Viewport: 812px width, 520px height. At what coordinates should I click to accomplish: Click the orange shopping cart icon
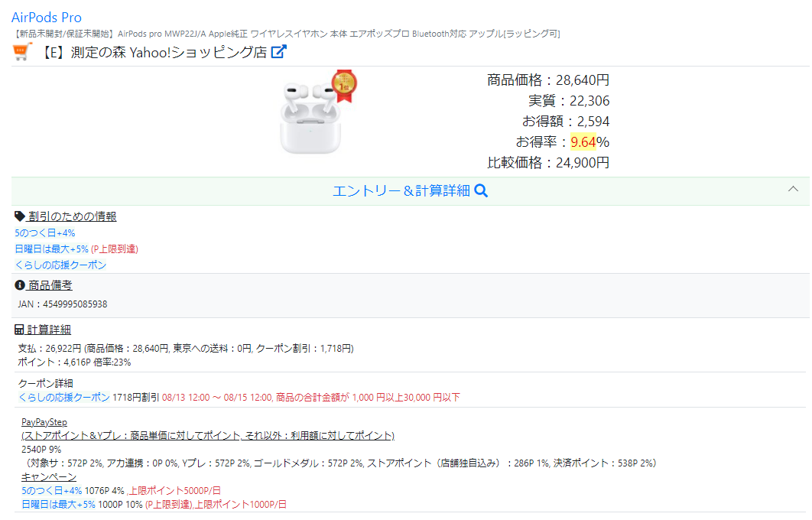[x=21, y=52]
